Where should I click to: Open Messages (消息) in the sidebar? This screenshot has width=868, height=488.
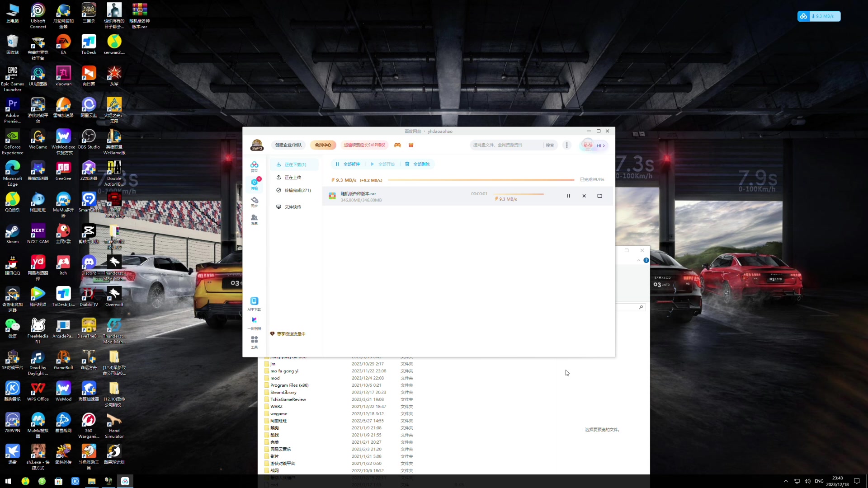(254, 219)
